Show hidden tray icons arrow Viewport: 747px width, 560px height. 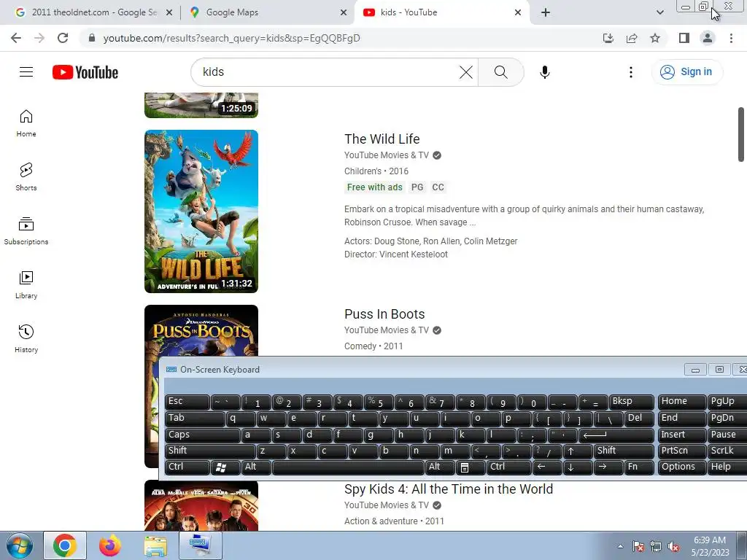[x=620, y=546]
